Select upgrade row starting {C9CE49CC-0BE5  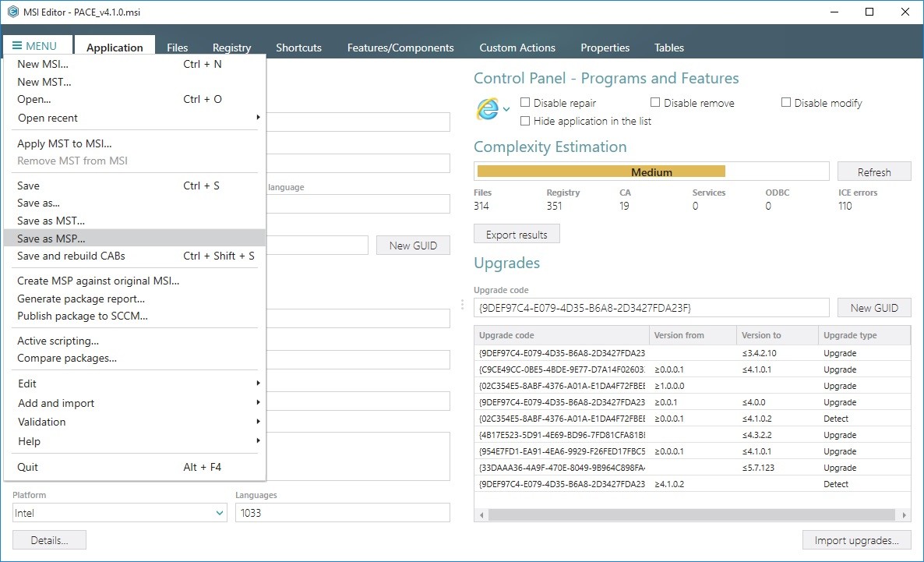pyautogui.click(x=693, y=369)
